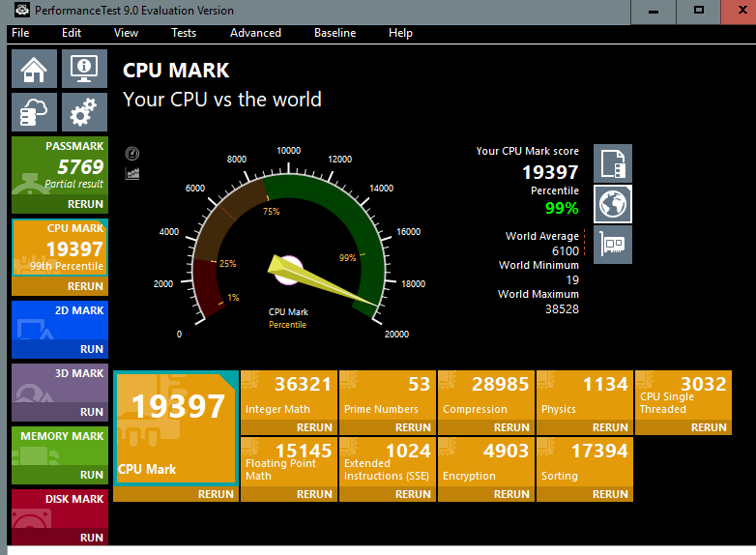Image resolution: width=756 pixels, height=555 pixels.
Task: Select the Integer Math 36321 tile
Action: [289, 394]
